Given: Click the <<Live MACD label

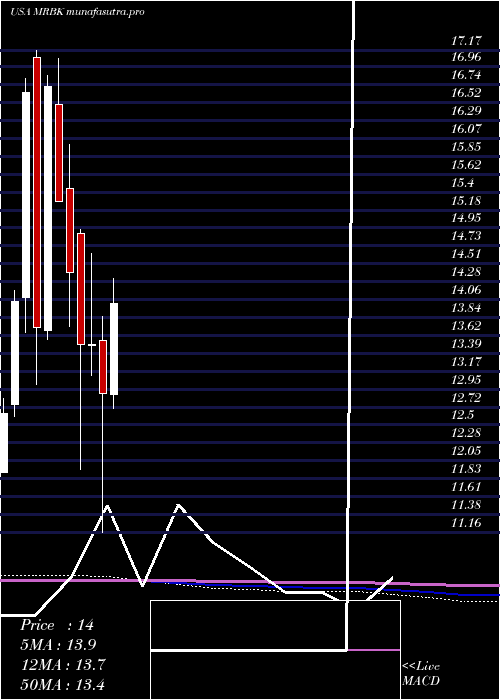Looking at the screenshot, I should [421, 674].
